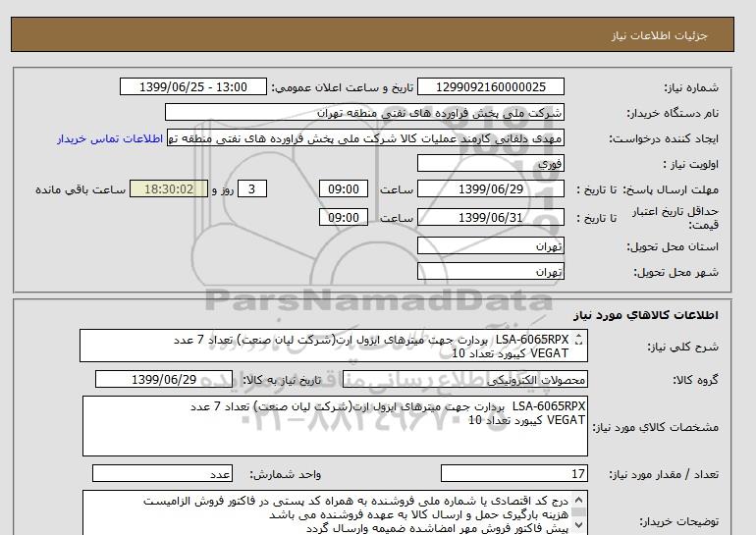Click the label تاریخ و ساعت اعلان عمومی
This screenshot has width=756, height=535.
click(343, 87)
